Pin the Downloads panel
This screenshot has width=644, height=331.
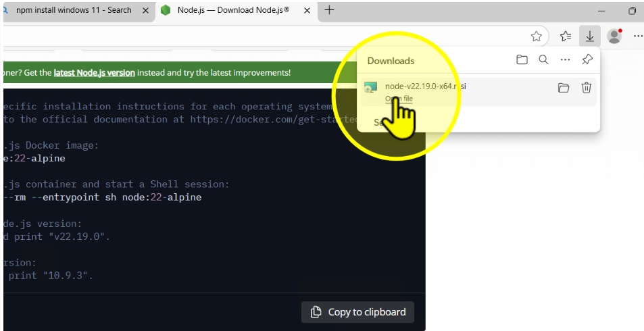pyautogui.click(x=587, y=60)
